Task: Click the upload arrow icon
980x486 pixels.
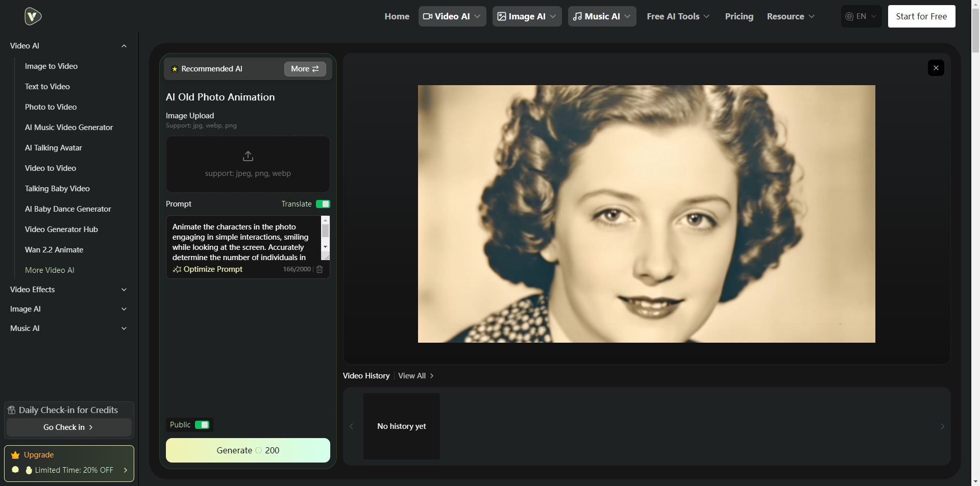Action: click(x=248, y=156)
